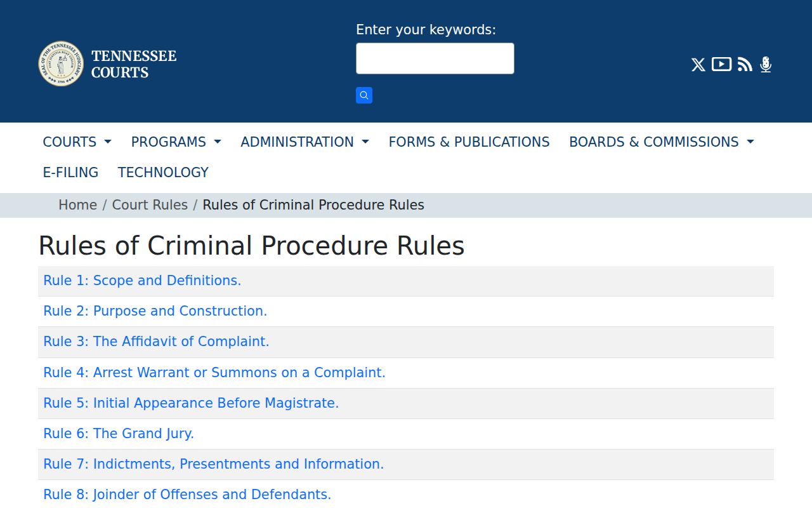The height and width of the screenshot is (508, 812).
Task: Open Rule 8: Joinder of Offenses
Action: [x=187, y=495]
